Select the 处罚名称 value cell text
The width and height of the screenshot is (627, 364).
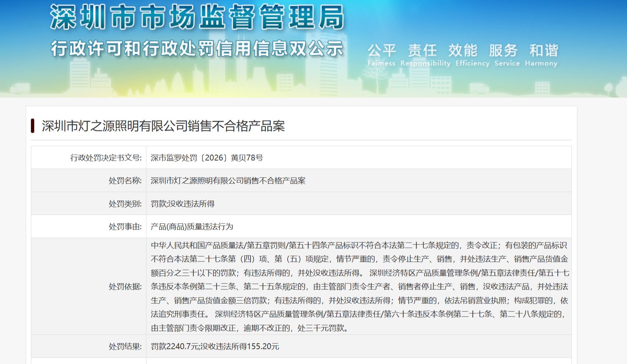(228, 181)
